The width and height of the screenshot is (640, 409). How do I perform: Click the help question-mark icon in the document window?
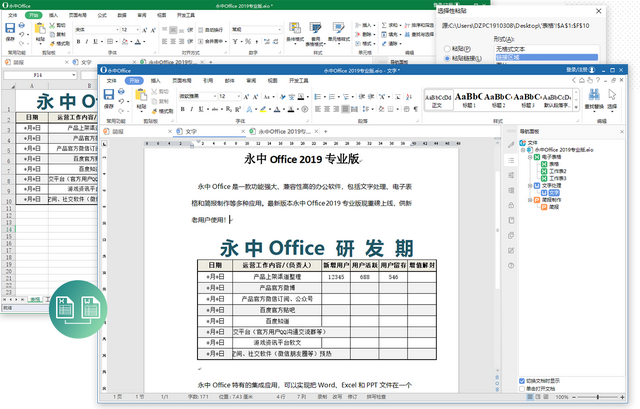[x=598, y=80]
